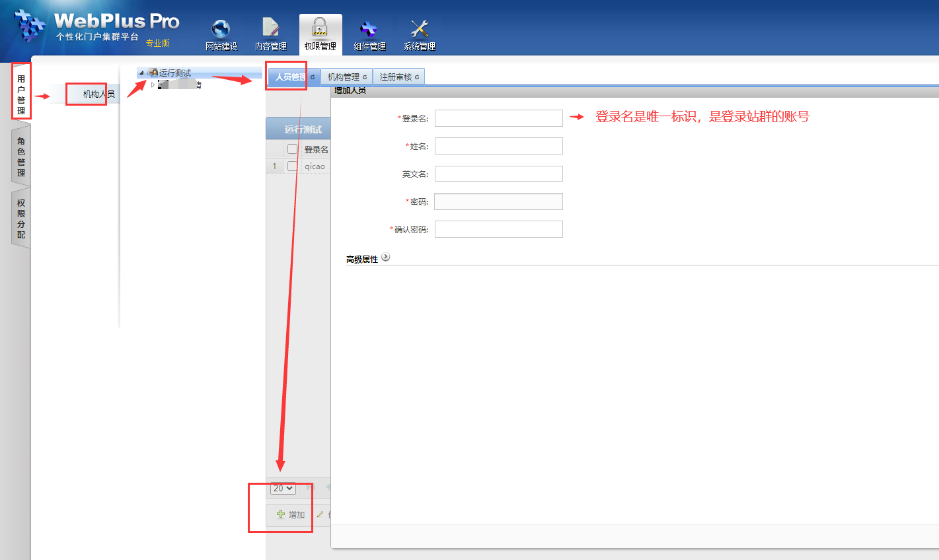
Task: Open the page size dropdown showing 20
Action: coord(283,488)
